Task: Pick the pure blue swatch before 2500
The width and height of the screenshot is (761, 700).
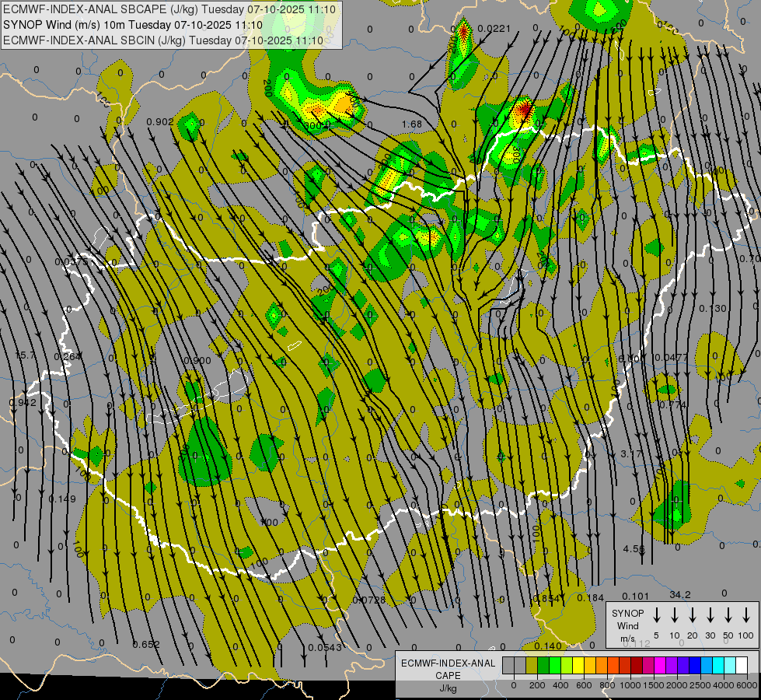Action: pyautogui.click(x=694, y=665)
